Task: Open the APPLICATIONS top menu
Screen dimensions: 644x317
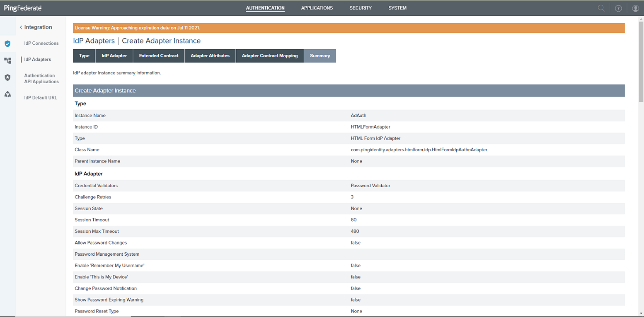Action: coord(317,8)
